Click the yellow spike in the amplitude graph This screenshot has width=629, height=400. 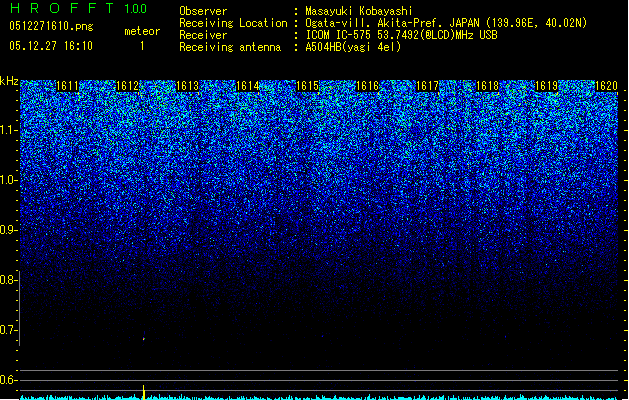click(x=144, y=392)
